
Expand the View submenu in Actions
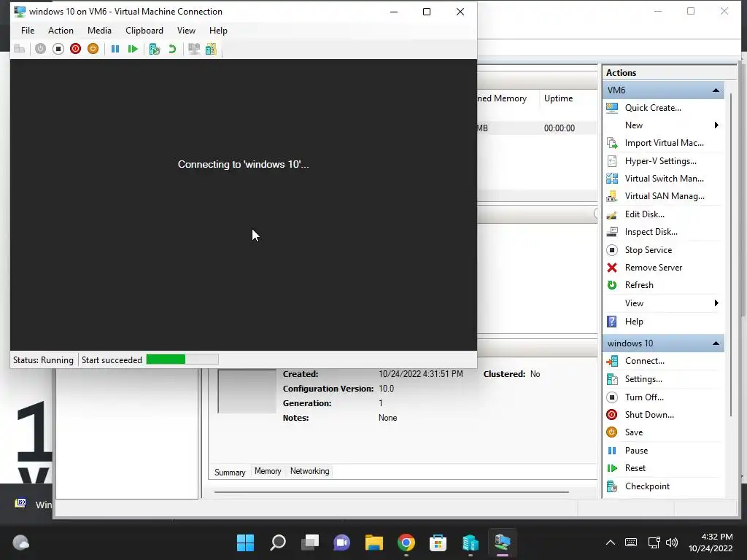click(x=716, y=303)
